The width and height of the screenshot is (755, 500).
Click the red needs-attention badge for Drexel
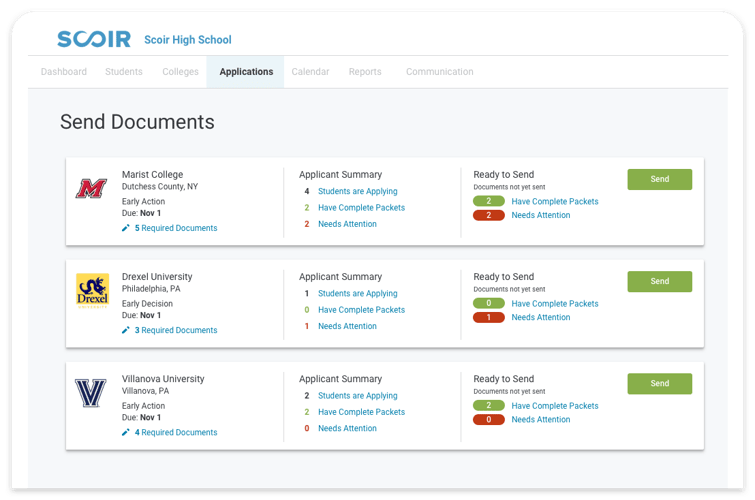(x=489, y=317)
